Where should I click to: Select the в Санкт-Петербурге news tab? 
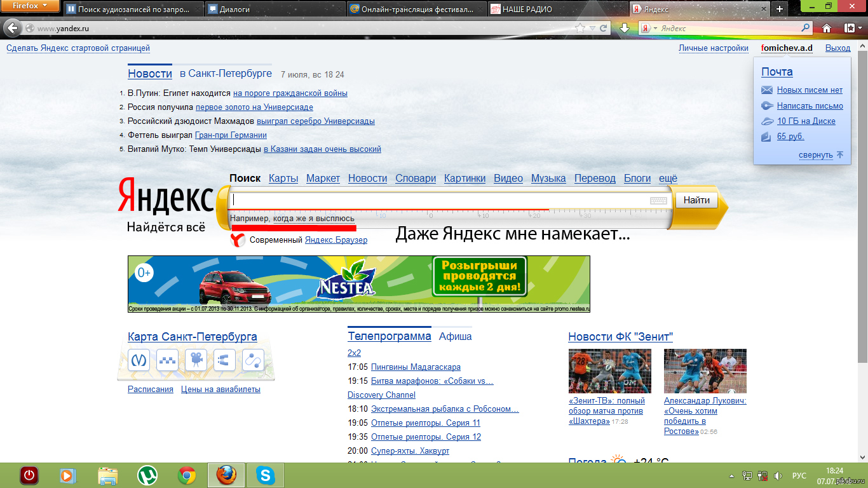point(226,73)
